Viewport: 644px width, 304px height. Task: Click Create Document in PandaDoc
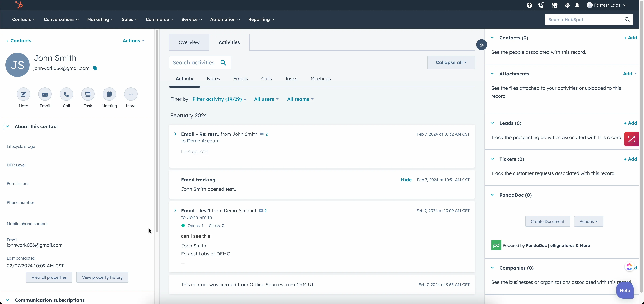coord(548,221)
